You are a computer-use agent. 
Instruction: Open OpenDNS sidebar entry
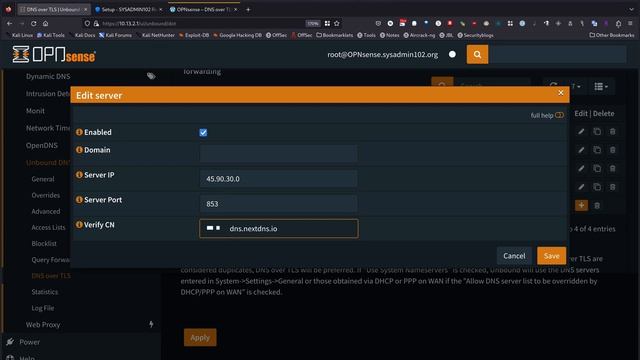42,145
